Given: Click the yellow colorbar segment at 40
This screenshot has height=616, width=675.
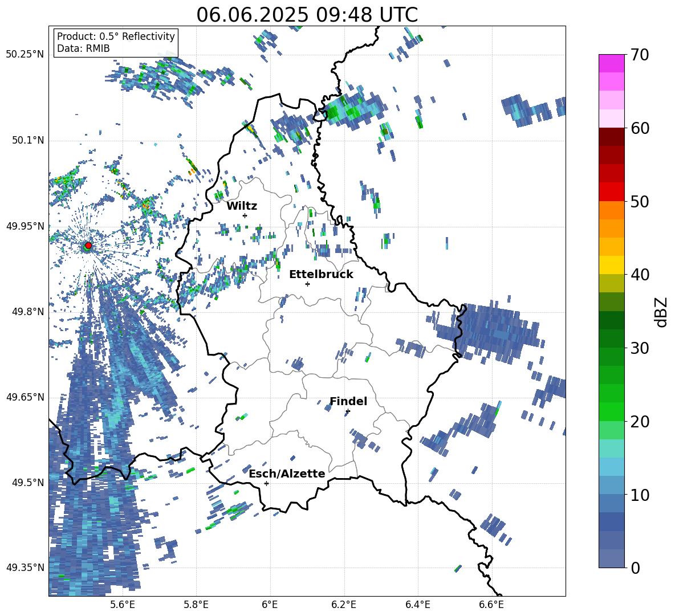Looking at the screenshot, I should 611,265.
